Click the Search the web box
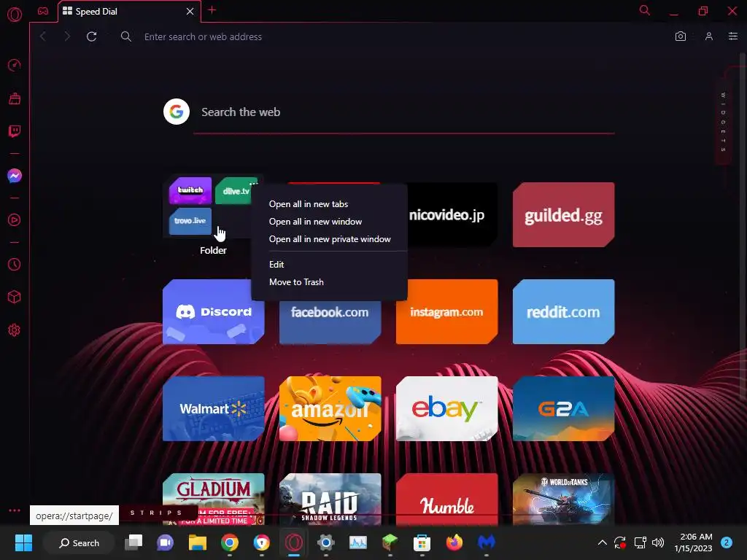This screenshot has height=560, width=747. 403,112
